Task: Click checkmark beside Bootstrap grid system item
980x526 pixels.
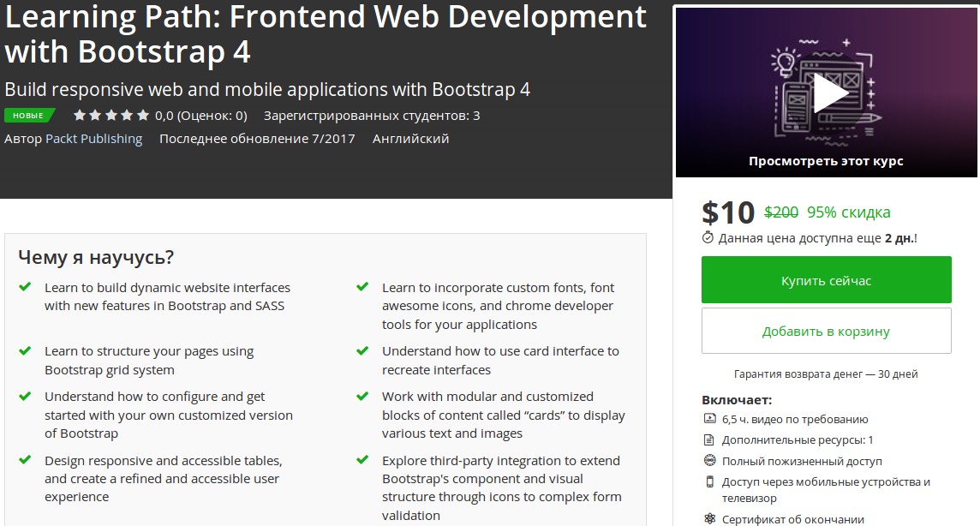Action: click(25, 351)
